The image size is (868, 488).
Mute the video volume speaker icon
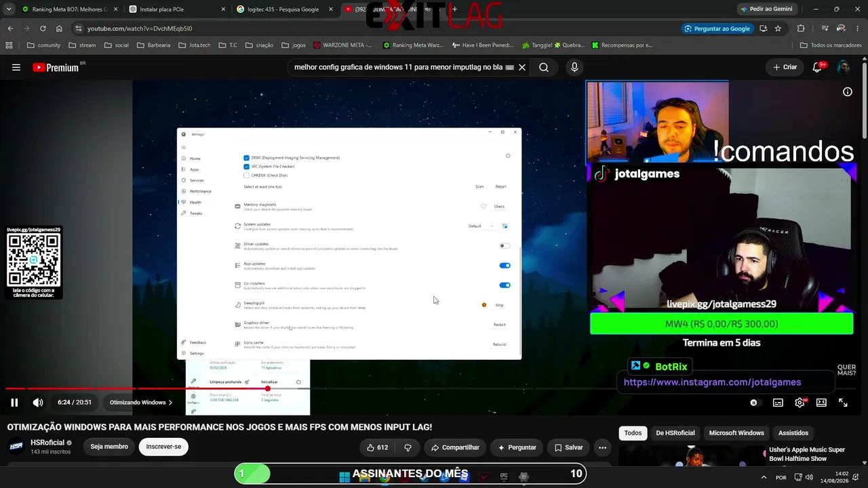point(38,403)
